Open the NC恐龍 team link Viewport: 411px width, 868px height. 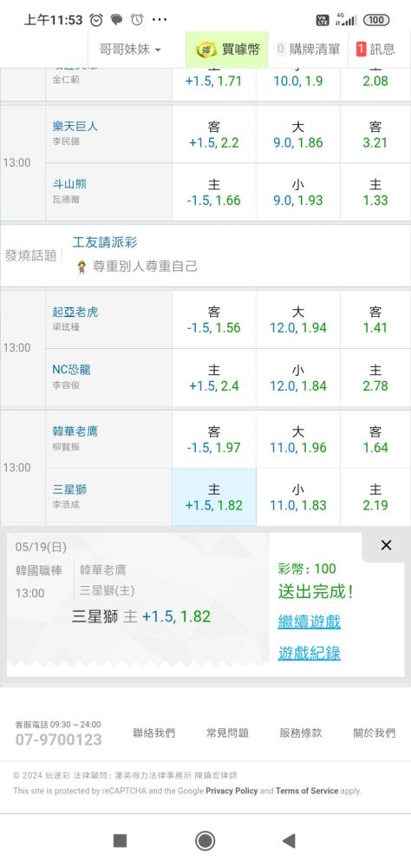click(x=71, y=369)
